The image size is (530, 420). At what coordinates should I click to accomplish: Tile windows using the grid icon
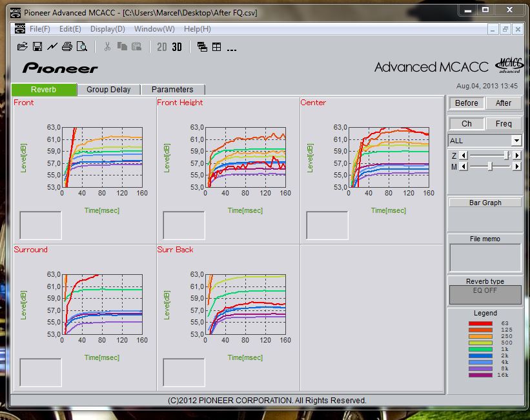[x=217, y=46]
